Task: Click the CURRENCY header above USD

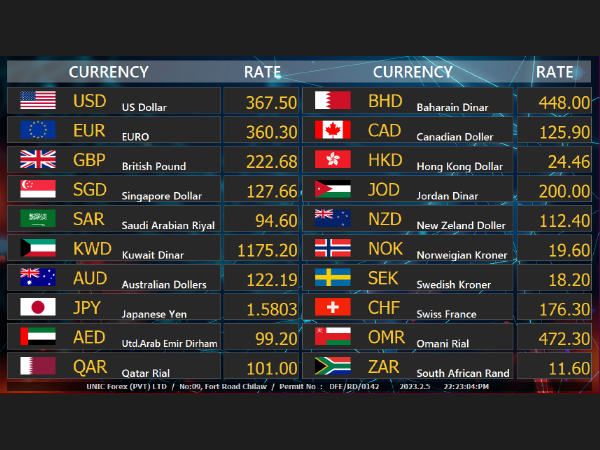Action: (108, 72)
